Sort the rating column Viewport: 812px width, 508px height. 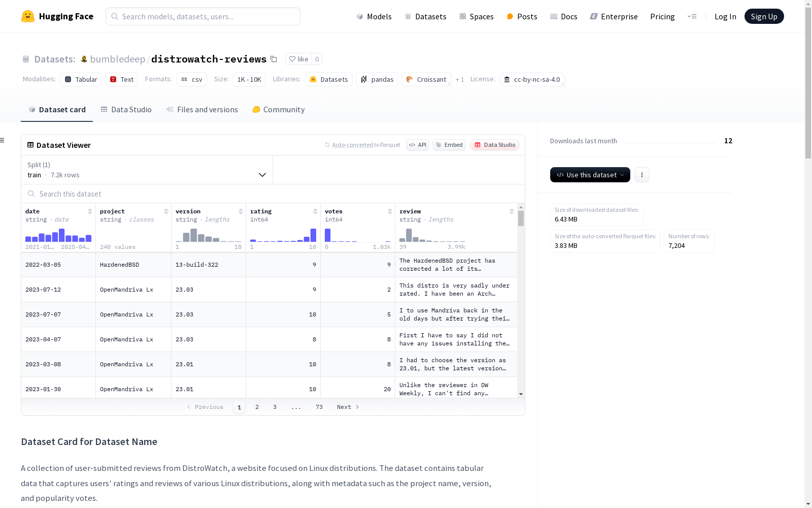(x=315, y=211)
